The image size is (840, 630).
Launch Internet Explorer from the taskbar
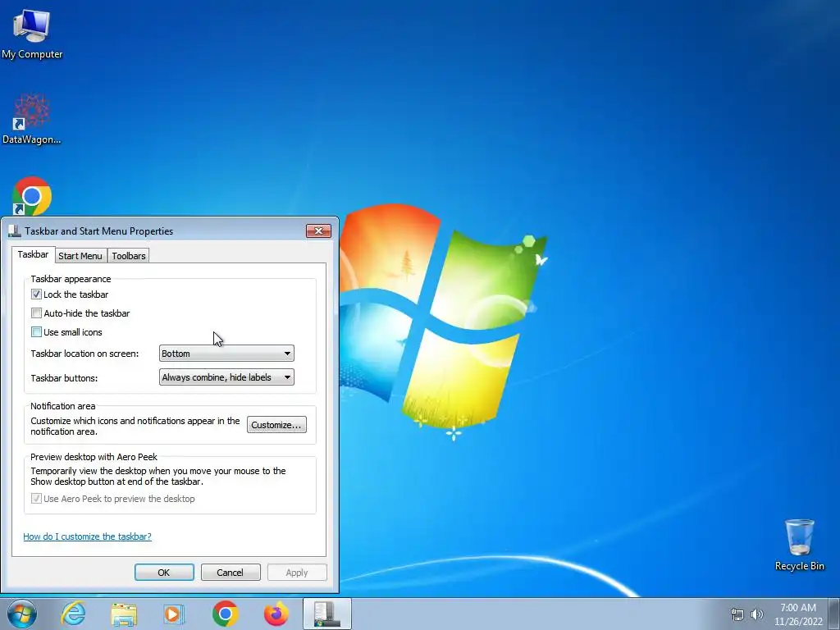[73, 614]
